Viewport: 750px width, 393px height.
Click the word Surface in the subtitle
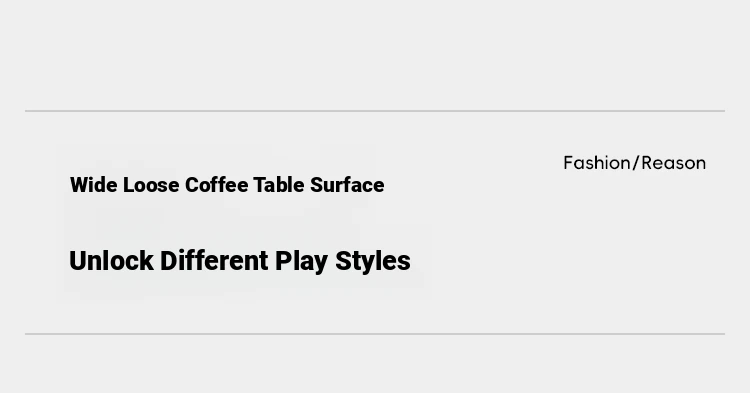pyautogui.click(x=347, y=185)
